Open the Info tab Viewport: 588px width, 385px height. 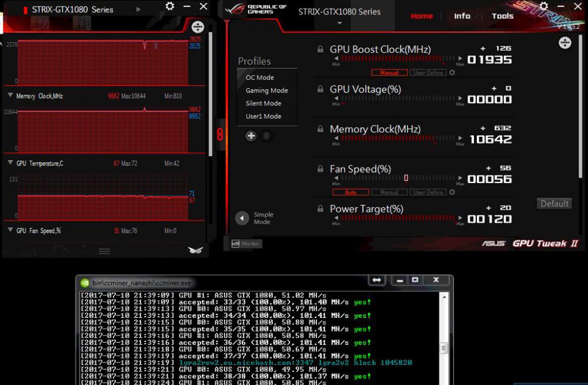pyautogui.click(x=462, y=16)
